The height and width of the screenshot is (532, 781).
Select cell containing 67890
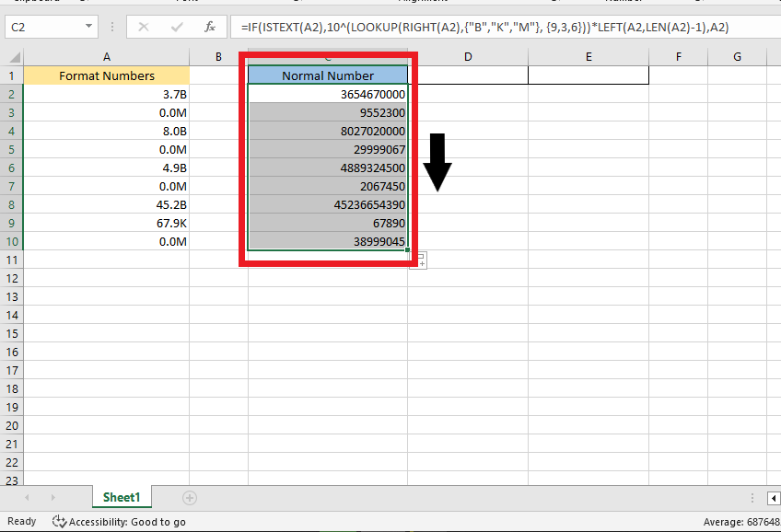click(x=328, y=223)
